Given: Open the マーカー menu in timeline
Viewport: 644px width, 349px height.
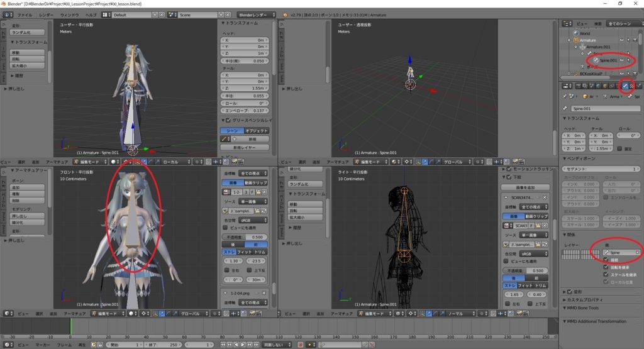Looking at the screenshot, I should [43, 345].
